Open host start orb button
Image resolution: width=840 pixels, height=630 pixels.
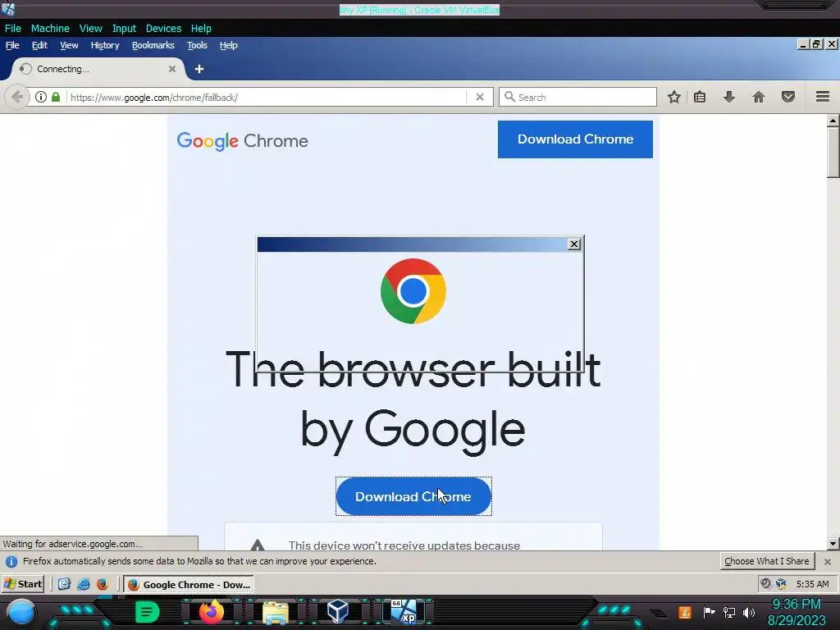coord(21,613)
